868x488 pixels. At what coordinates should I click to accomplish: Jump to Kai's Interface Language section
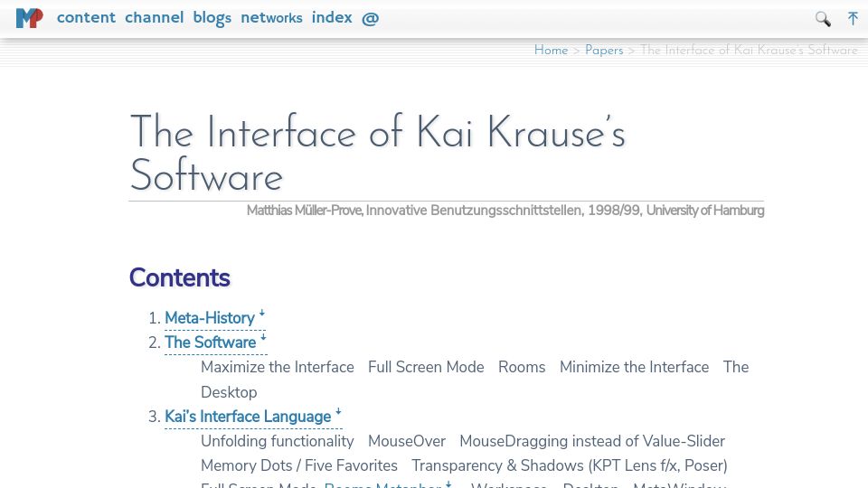[x=248, y=417]
